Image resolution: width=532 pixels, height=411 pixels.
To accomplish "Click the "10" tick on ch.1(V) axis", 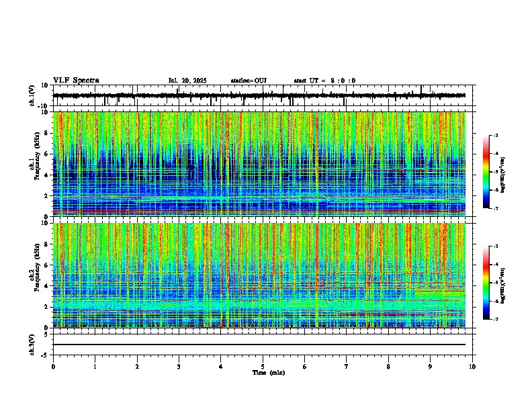I will (x=45, y=85).
